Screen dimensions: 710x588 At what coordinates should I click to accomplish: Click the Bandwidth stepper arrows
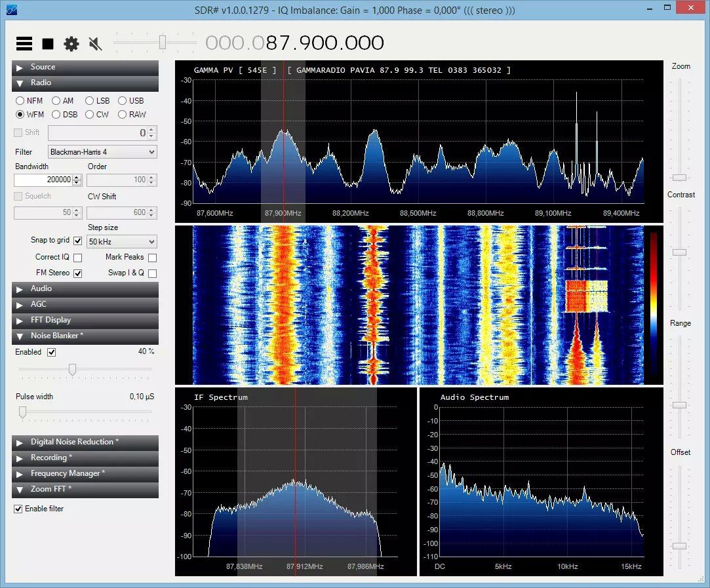tap(76, 180)
